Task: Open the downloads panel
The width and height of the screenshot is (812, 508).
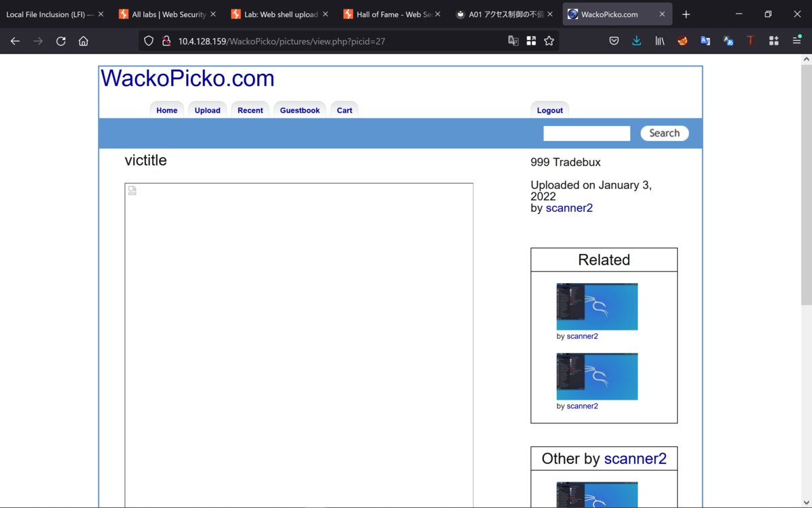Action: pyautogui.click(x=637, y=41)
